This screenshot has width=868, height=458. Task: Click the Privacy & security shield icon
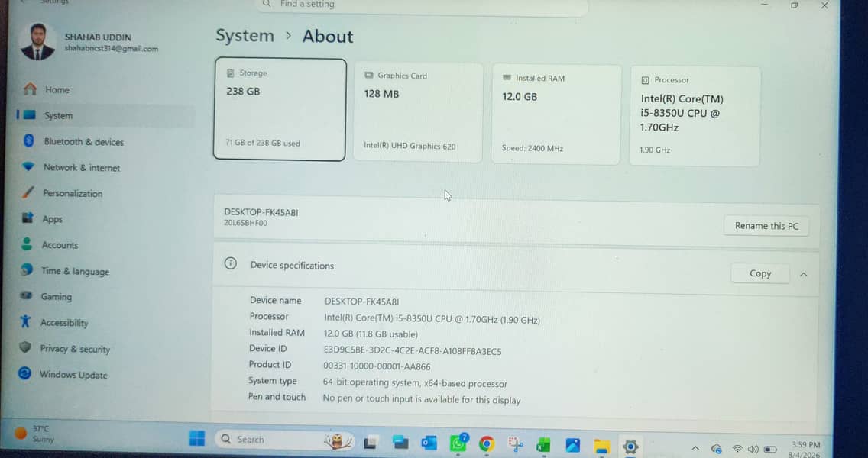[25, 347]
